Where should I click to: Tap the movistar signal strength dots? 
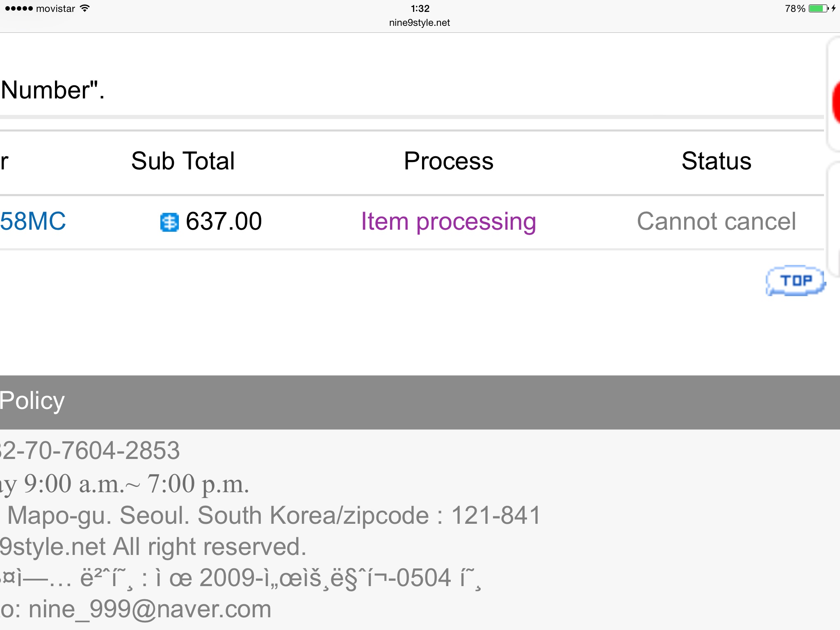pyautogui.click(x=19, y=9)
